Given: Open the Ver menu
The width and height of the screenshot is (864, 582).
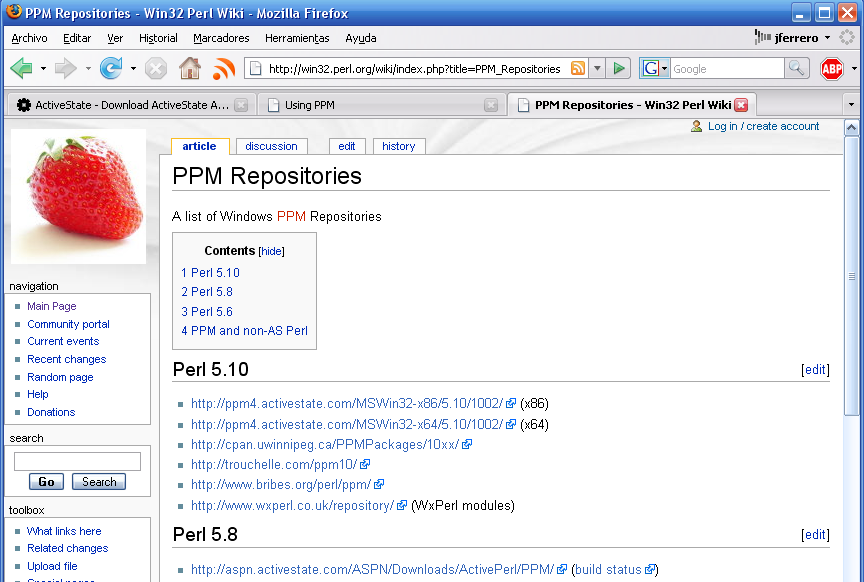Looking at the screenshot, I should (x=115, y=38).
